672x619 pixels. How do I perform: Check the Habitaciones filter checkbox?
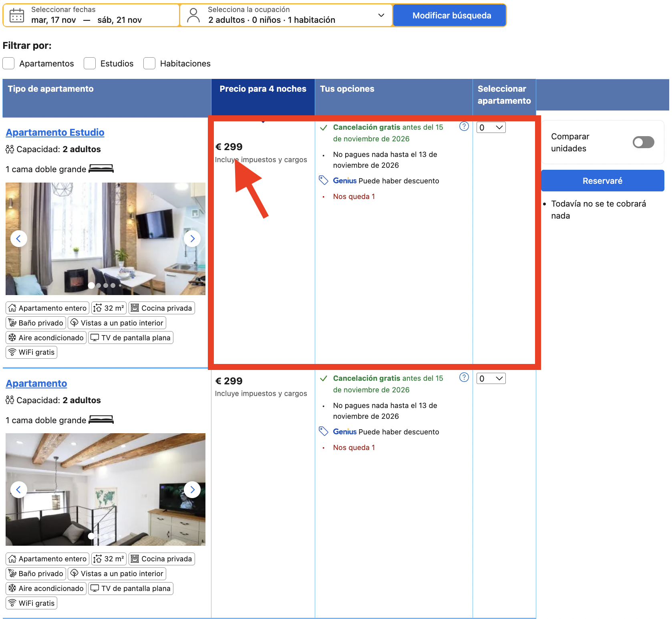pos(149,63)
